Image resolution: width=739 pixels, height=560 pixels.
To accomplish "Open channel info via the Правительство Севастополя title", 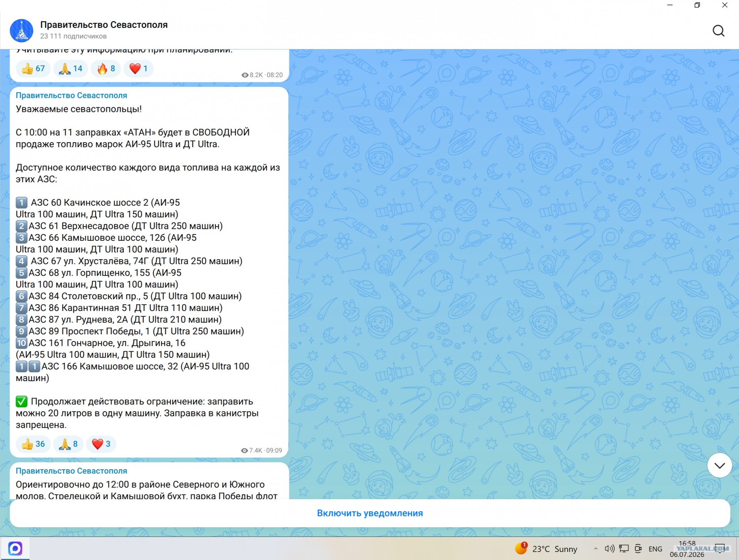I will click(104, 25).
